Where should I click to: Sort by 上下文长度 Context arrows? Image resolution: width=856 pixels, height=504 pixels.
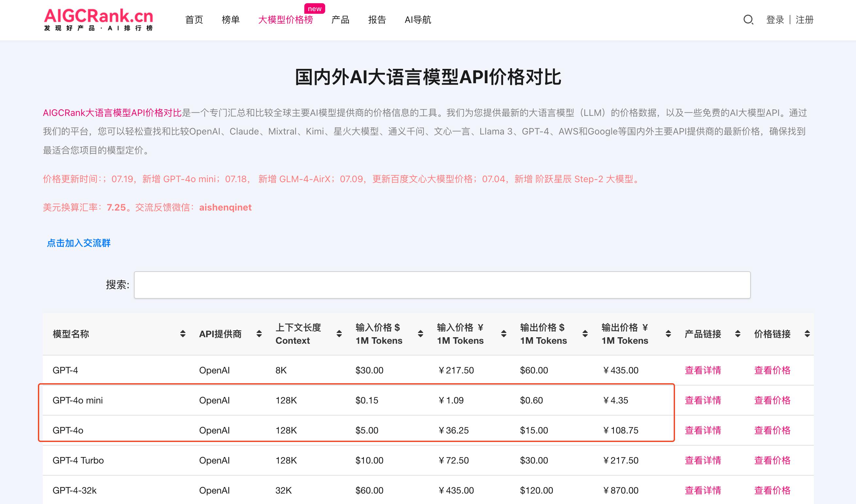point(339,334)
